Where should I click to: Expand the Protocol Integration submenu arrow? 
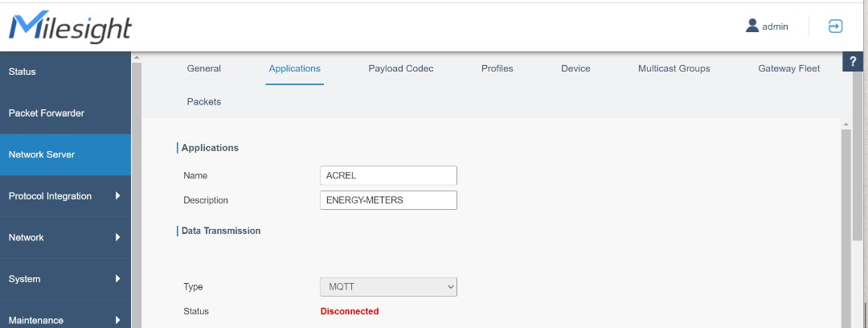point(117,195)
